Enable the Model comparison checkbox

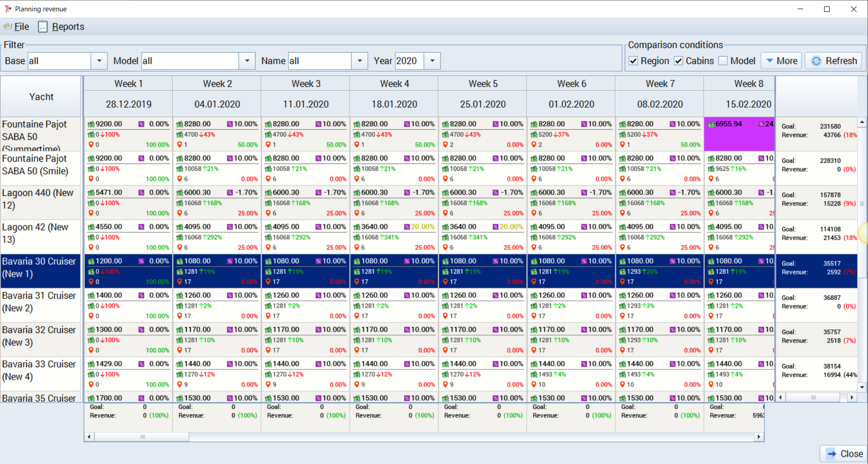coord(723,61)
